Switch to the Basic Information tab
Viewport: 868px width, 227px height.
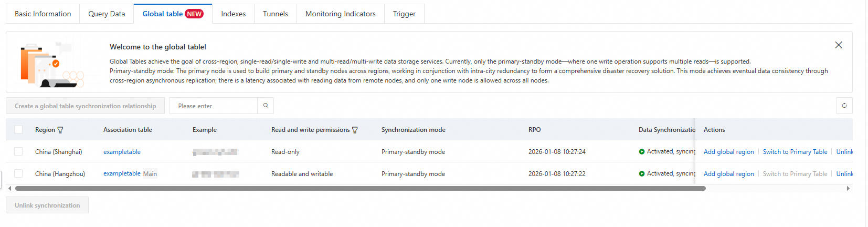click(43, 14)
